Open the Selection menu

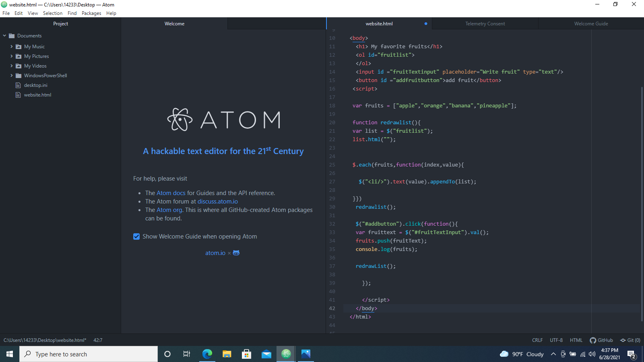[53, 13]
